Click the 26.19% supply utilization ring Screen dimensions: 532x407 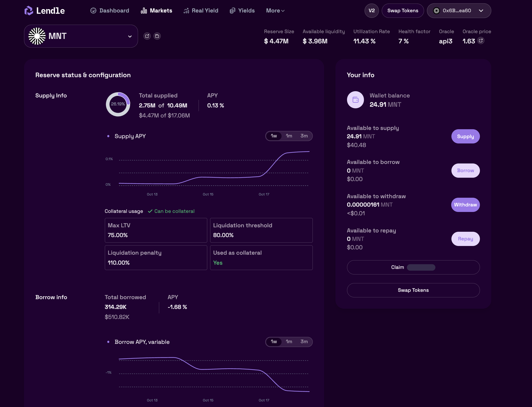(118, 104)
